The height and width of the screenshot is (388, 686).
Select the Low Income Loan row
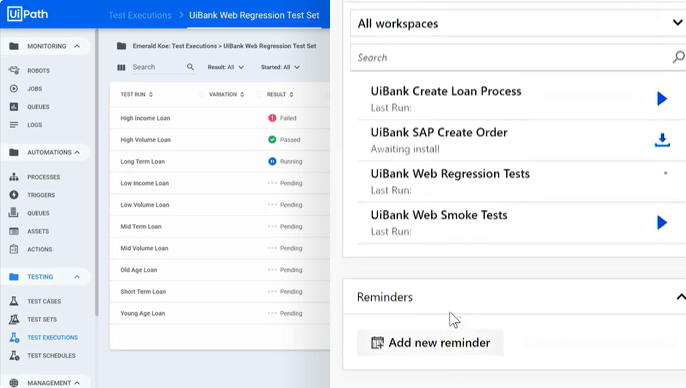click(220, 183)
